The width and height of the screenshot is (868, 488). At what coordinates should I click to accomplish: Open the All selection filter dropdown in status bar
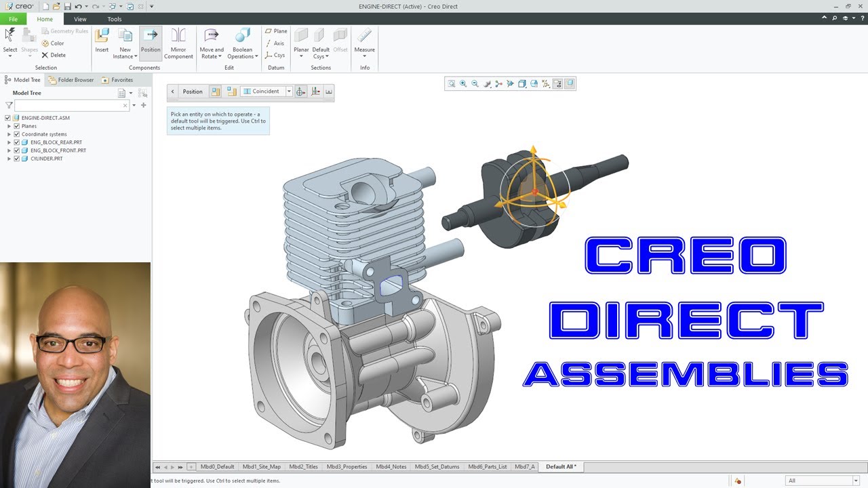(855, 481)
